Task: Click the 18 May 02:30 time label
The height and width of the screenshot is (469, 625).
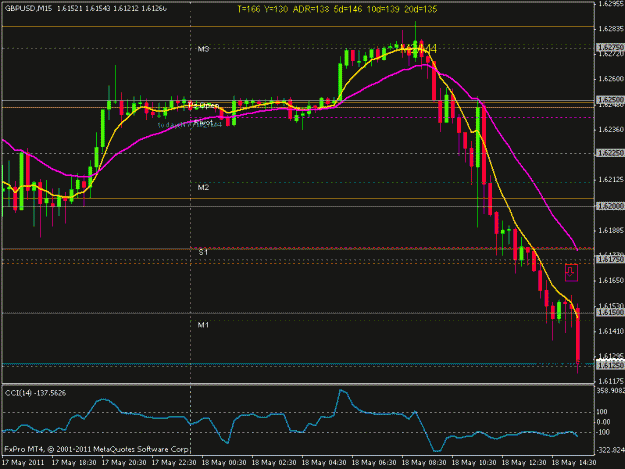Action: 274,463
